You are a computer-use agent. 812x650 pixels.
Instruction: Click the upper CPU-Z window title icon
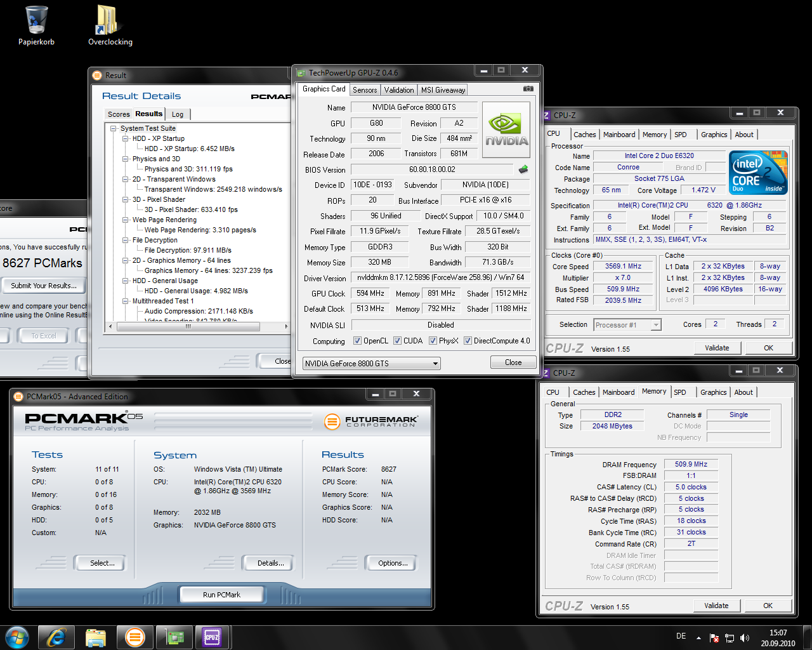coord(546,115)
